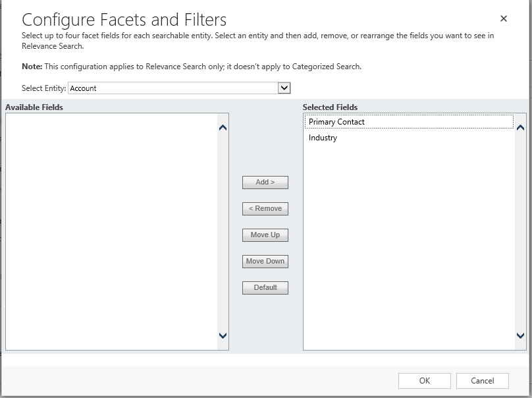Click inside the empty Available Fields list

[111, 231]
